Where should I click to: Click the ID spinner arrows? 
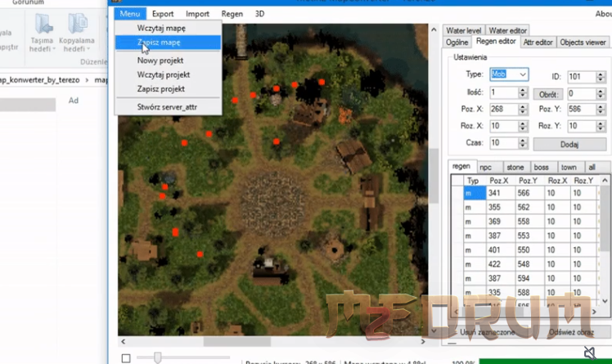pos(601,76)
